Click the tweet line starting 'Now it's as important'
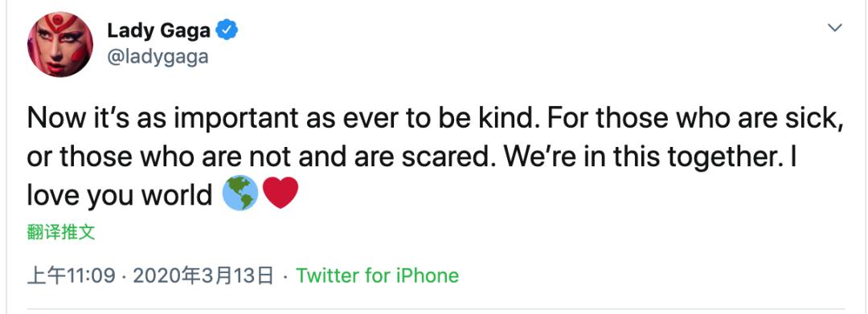 click(x=435, y=120)
